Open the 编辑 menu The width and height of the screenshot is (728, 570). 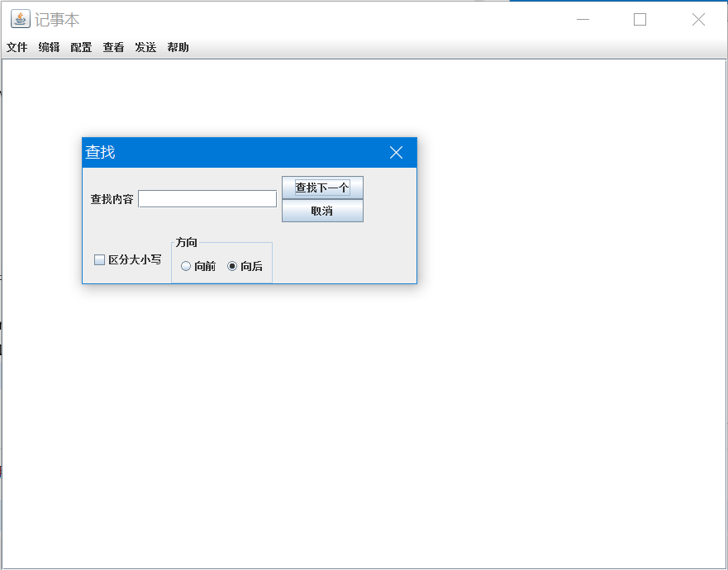48,47
